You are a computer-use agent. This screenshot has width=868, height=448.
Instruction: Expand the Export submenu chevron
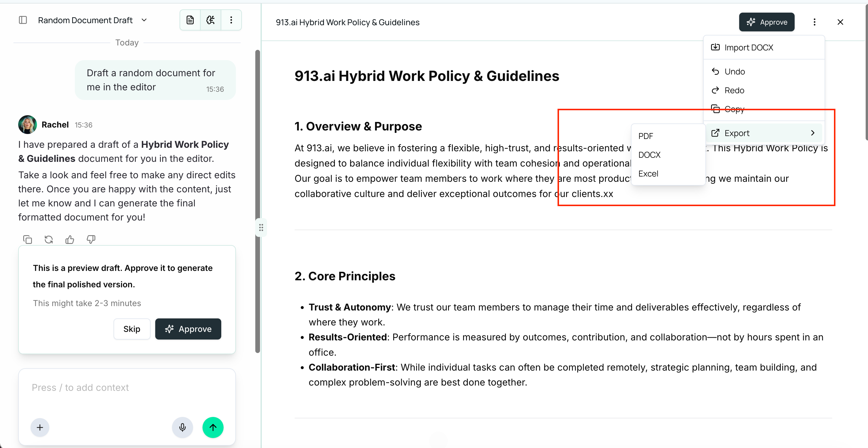point(813,133)
